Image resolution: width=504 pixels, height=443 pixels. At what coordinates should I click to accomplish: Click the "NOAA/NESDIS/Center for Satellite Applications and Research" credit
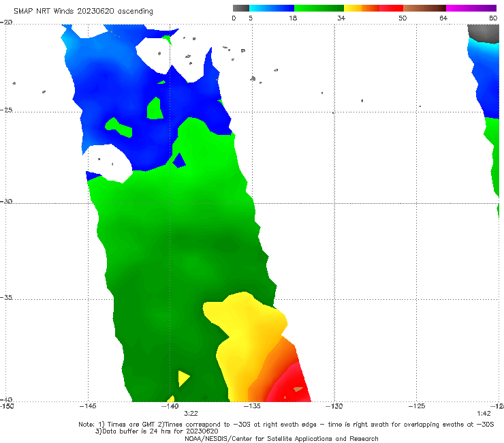pyautogui.click(x=281, y=438)
